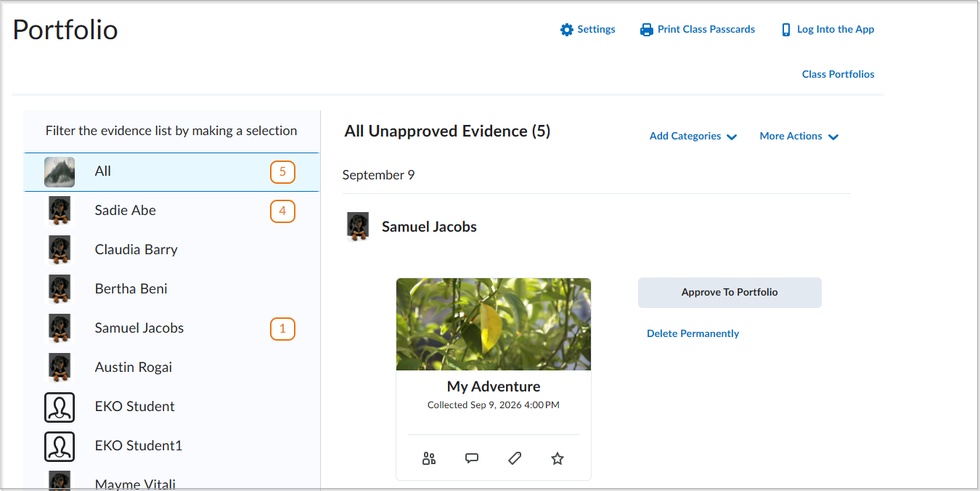Screen dimensions: 980x491
Task: Click the Approve To Portfolio button
Action: point(730,293)
